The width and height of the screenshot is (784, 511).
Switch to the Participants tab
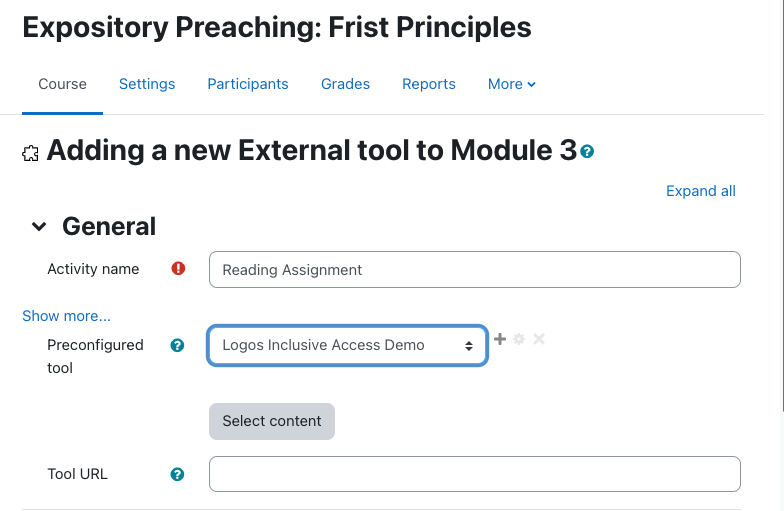coord(248,84)
